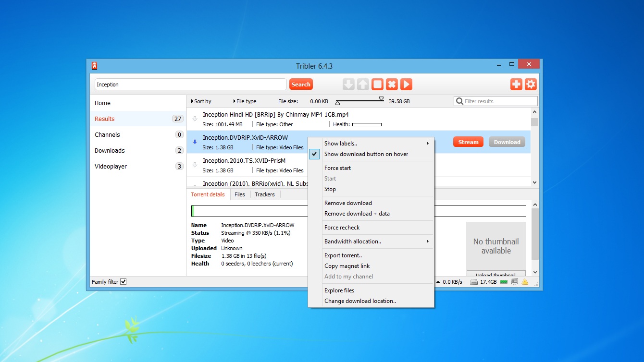Click the '27' results count badge

[178, 119]
